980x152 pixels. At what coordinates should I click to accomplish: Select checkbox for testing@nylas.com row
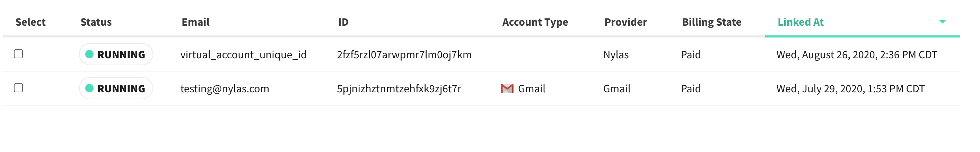coord(18,88)
